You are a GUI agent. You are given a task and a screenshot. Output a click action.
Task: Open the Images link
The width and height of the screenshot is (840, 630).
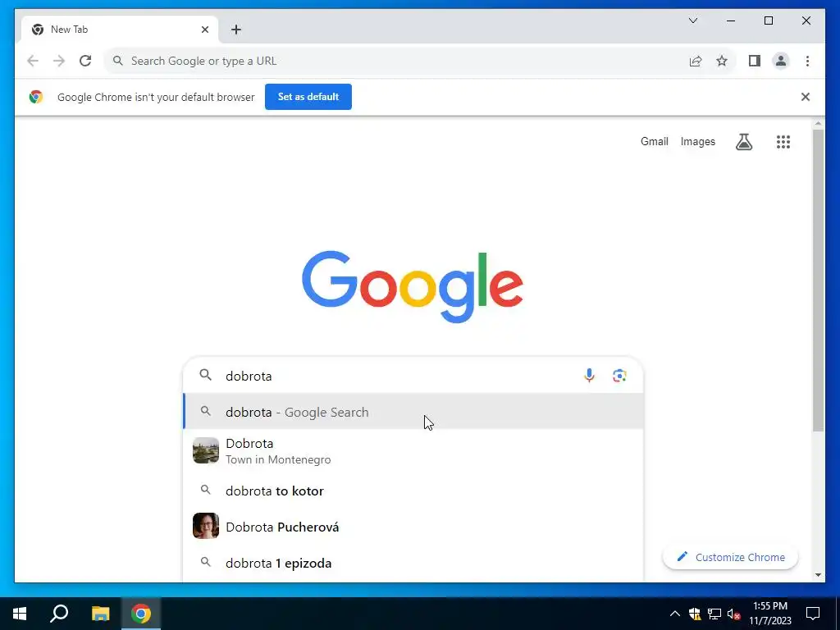[x=697, y=141]
